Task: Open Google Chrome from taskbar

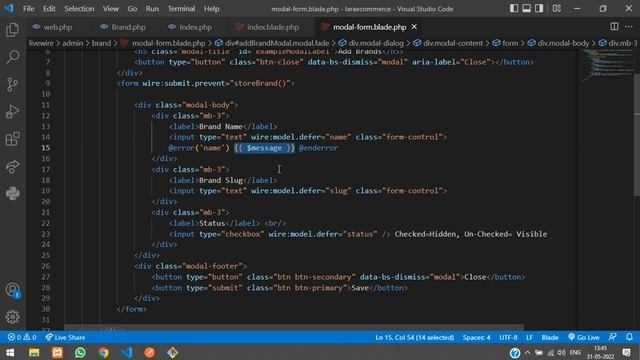Action: tap(103, 352)
